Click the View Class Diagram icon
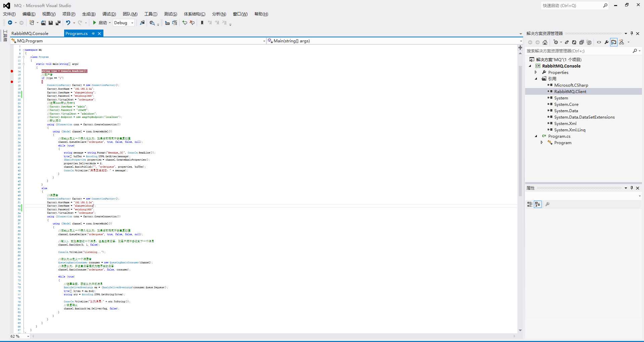644x342 pixels. 622,42
